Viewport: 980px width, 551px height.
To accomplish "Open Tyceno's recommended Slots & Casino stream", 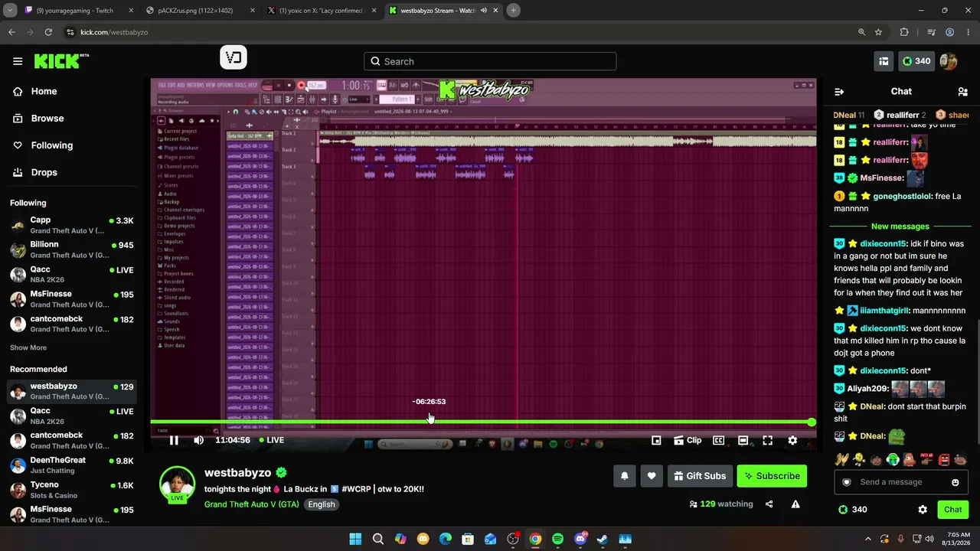I will [71, 490].
